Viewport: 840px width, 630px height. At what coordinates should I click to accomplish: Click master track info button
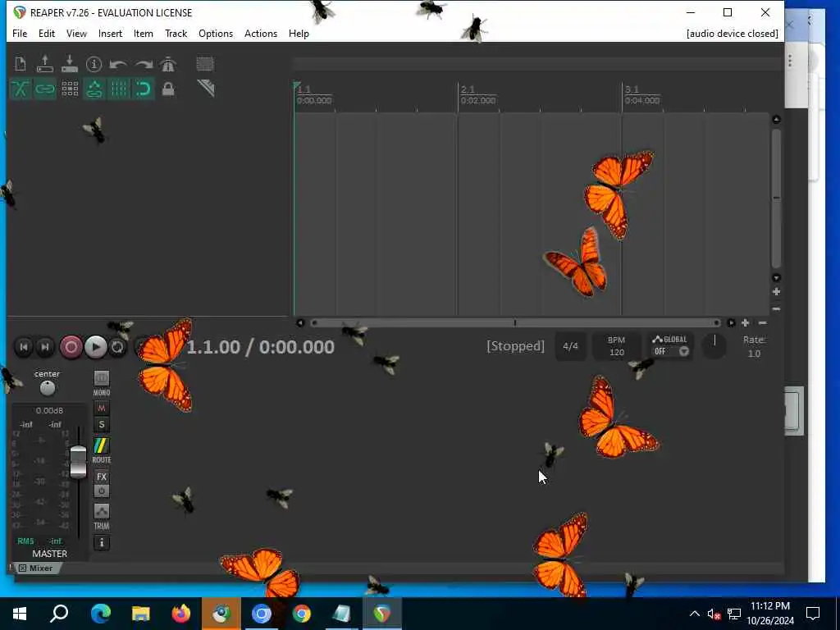tap(101, 543)
